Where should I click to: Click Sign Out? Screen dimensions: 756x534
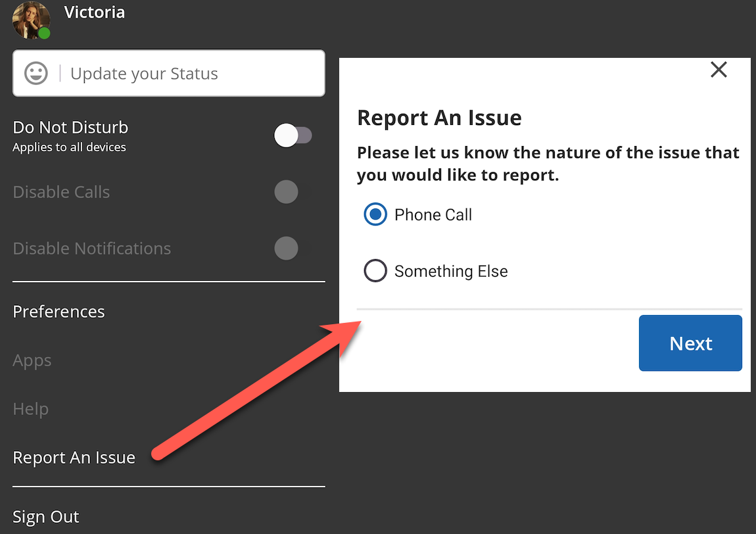click(x=46, y=517)
